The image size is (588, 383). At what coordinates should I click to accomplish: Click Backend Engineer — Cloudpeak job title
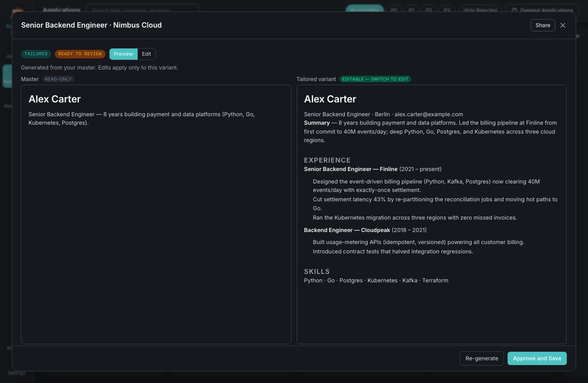347,230
